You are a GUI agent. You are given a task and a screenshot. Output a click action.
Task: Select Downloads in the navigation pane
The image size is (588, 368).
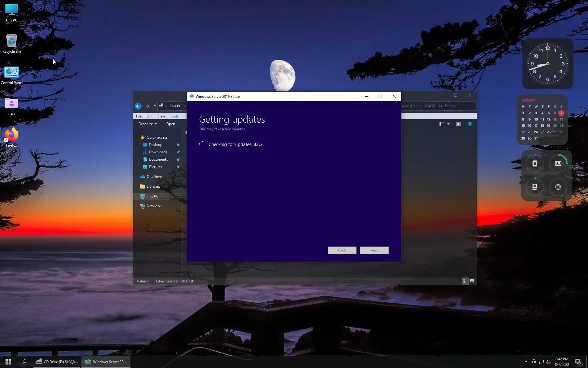tap(158, 152)
